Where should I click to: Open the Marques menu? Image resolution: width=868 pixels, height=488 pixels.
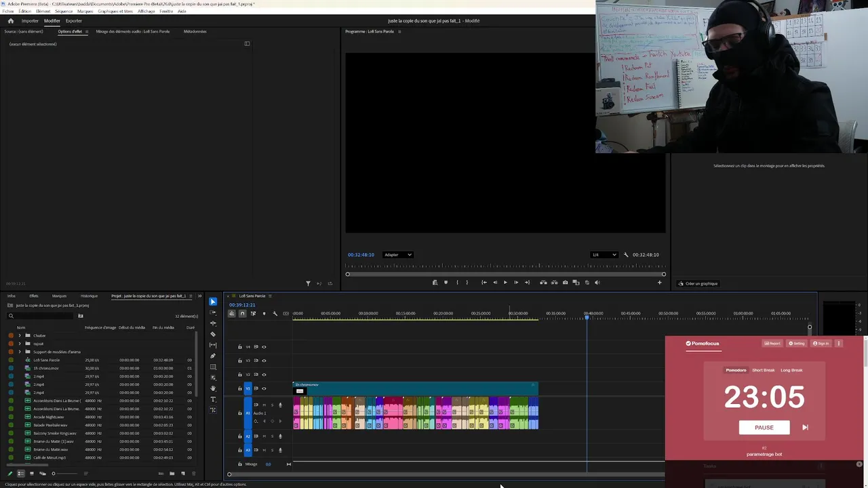click(x=85, y=12)
